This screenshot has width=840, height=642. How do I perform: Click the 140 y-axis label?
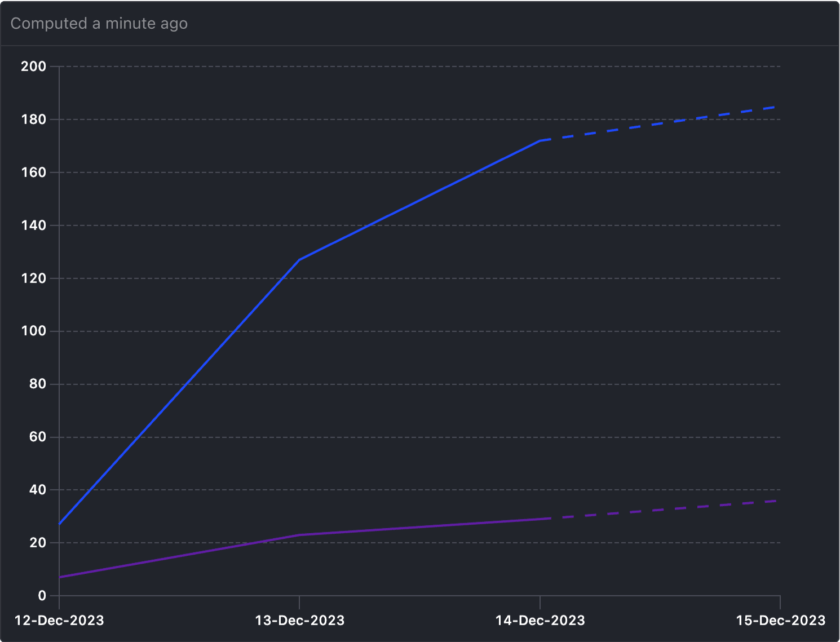(34, 225)
